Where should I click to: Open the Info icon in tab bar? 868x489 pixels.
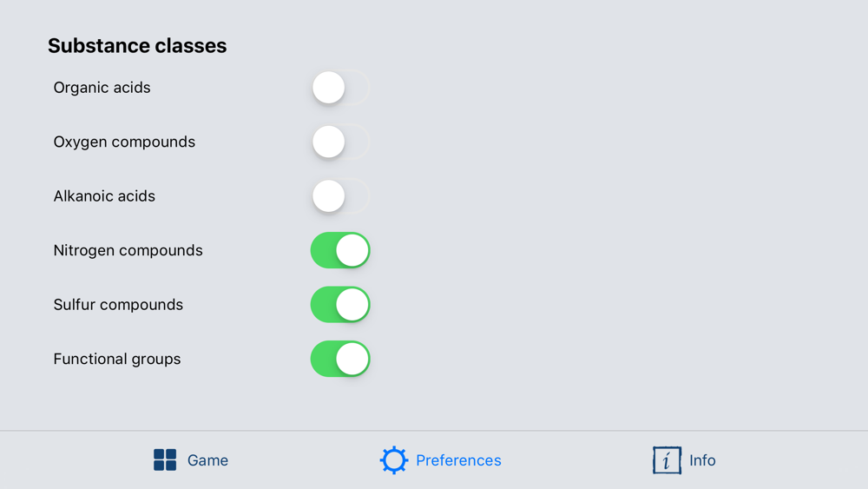(x=667, y=460)
